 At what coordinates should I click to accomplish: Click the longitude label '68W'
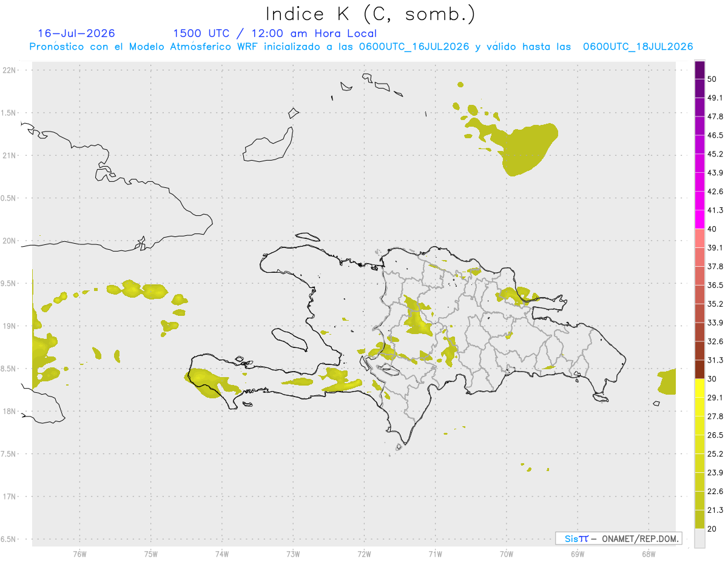point(649,554)
